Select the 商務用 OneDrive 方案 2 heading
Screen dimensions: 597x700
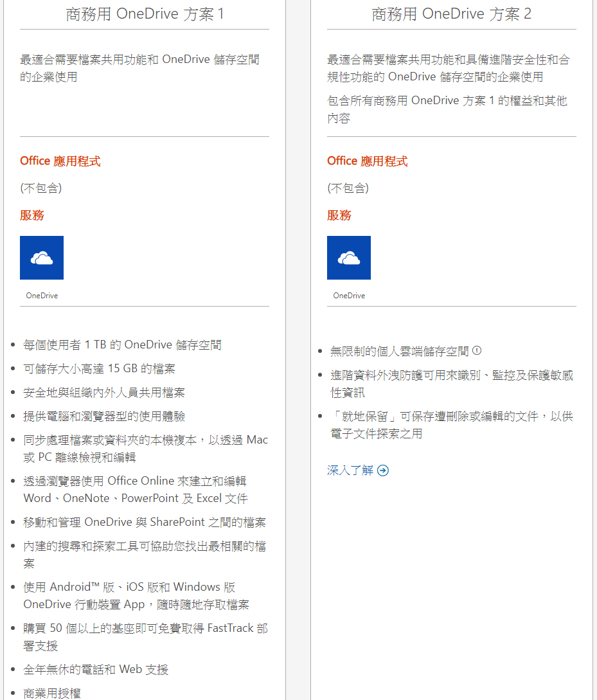pyautogui.click(x=452, y=14)
